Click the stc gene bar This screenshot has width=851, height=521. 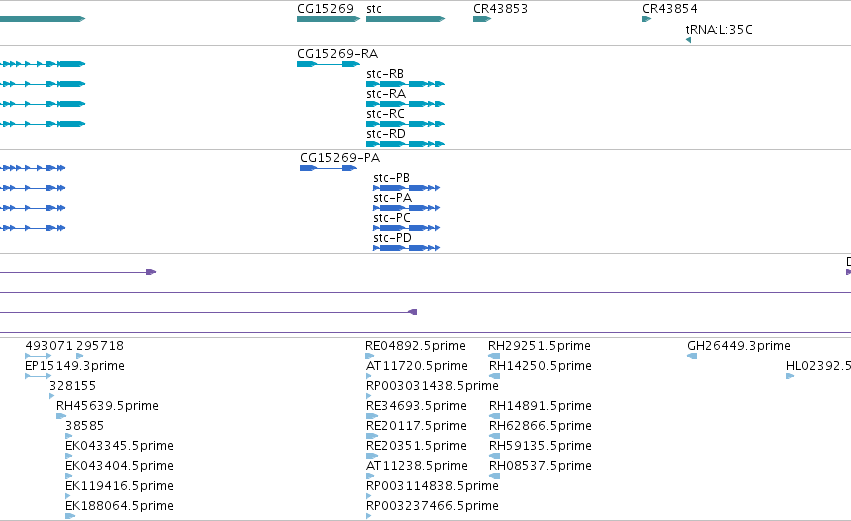[405, 19]
